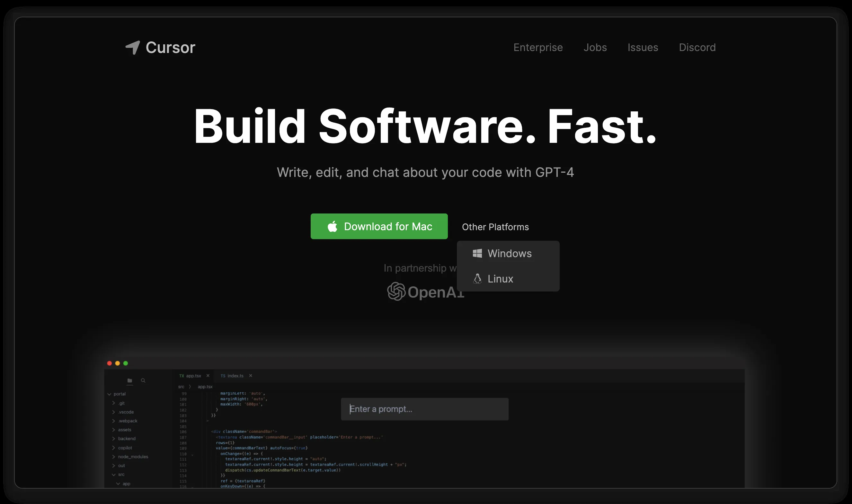The image size is (852, 504).
Task: Click the Linux penguin icon
Action: 477,279
